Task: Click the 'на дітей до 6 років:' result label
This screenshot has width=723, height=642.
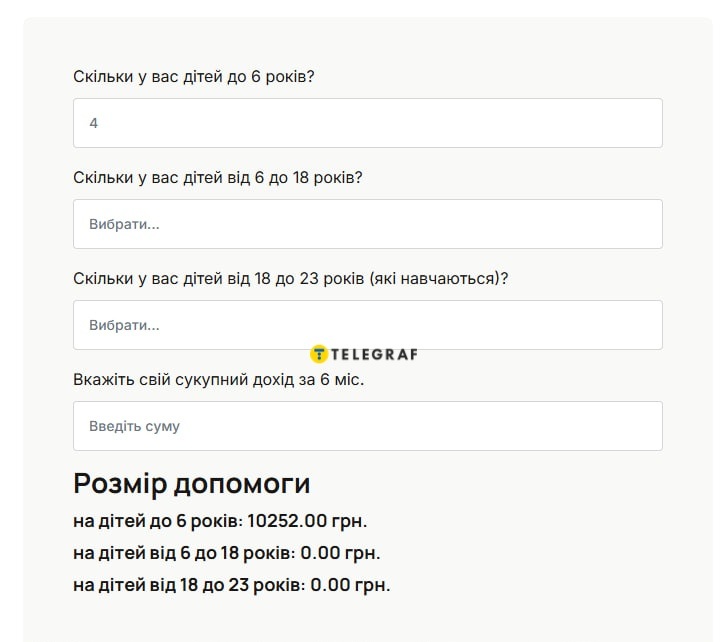Action: pyautogui.click(x=156, y=521)
